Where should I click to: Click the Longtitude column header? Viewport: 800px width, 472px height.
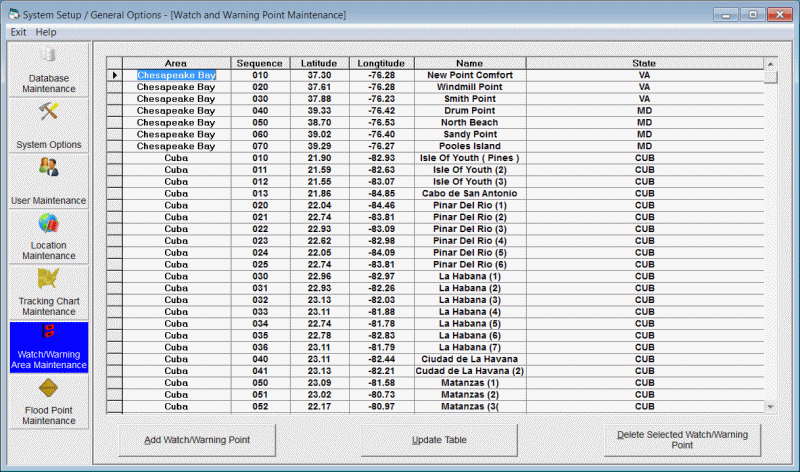382,63
